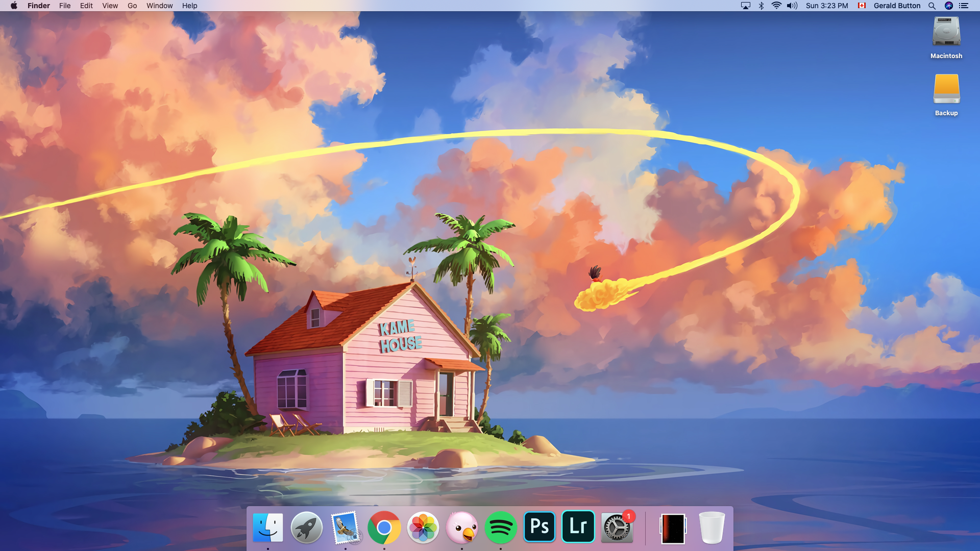980x551 pixels.
Task: Activate Siri from the menu bar
Action: pyautogui.click(x=949, y=6)
